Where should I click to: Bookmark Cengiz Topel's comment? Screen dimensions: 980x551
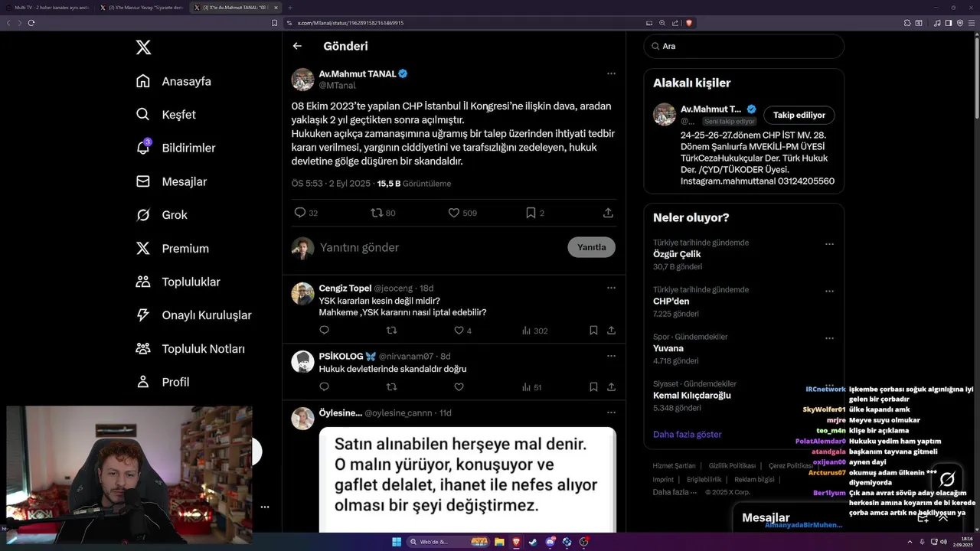(593, 331)
